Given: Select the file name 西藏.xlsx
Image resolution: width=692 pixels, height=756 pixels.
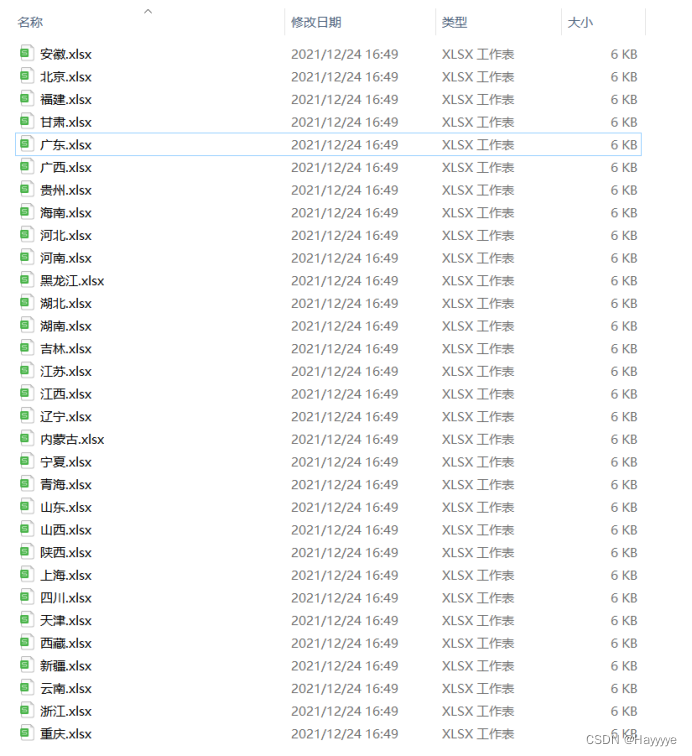Looking at the screenshot, I should coord(66,643).
